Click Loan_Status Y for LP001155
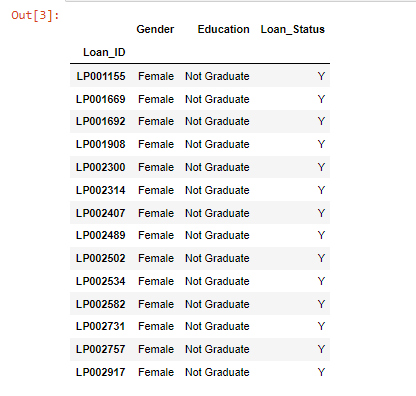 tap(321, 76)
